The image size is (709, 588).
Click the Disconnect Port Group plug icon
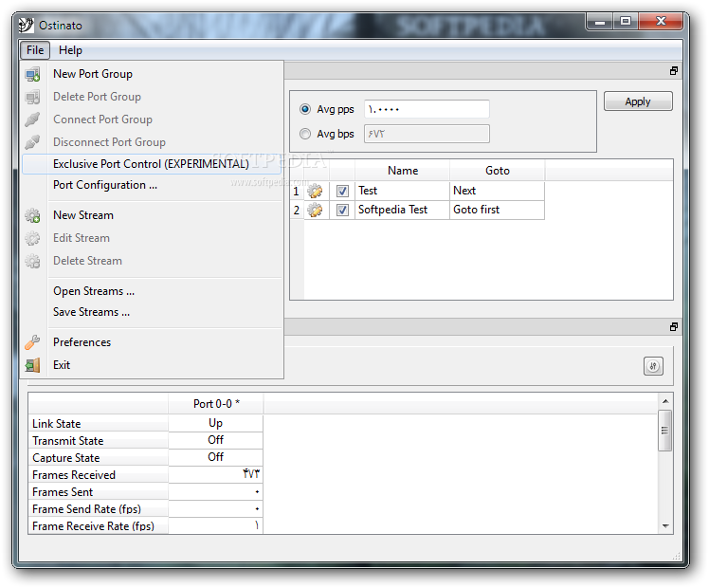coord(32,142)
